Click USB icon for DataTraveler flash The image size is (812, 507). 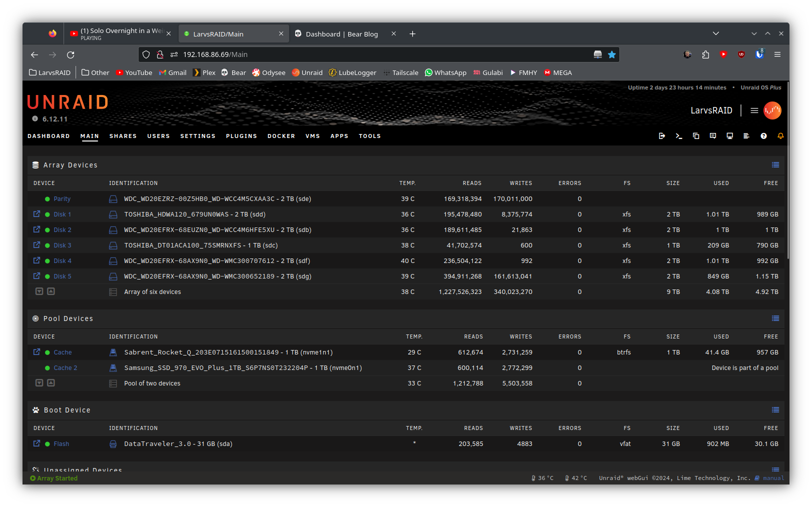(x=113, y=444)
